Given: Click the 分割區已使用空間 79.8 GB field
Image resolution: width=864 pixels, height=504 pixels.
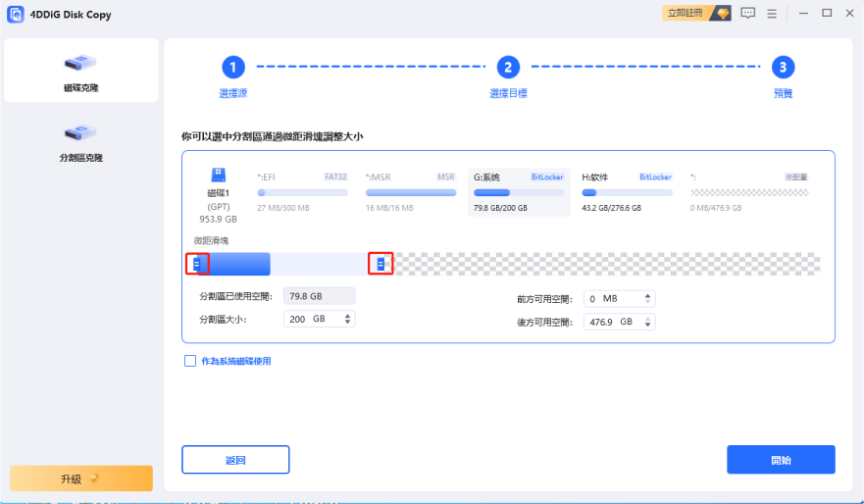Looking at the screenshot, I should point(319,296).
